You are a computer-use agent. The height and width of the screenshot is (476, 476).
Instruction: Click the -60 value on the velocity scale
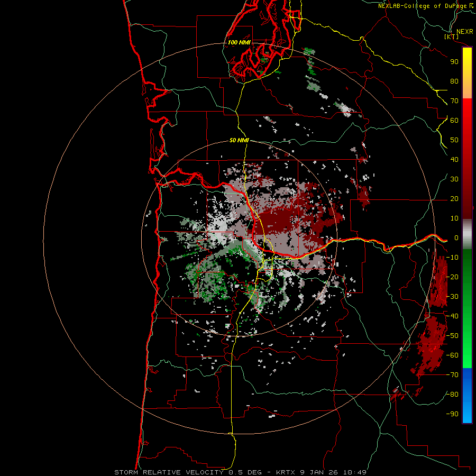[452, 355]
